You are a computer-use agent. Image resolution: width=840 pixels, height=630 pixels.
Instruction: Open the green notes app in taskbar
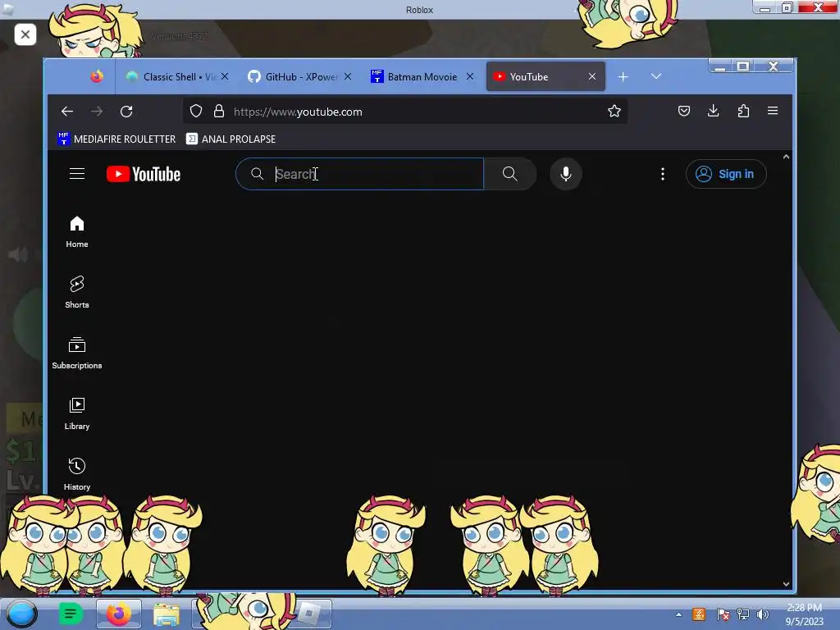(x=71, y=614)
